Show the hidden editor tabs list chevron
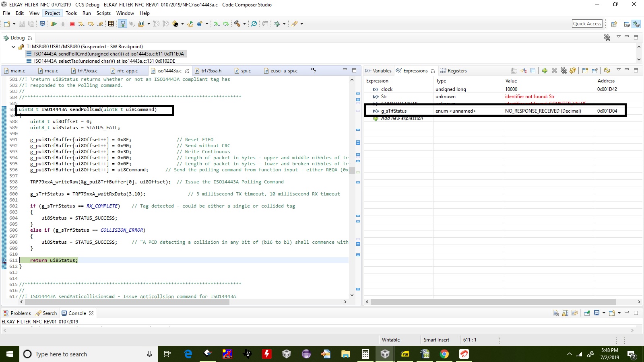Screen dimensions: 644x362 click(x=314, y=70)
